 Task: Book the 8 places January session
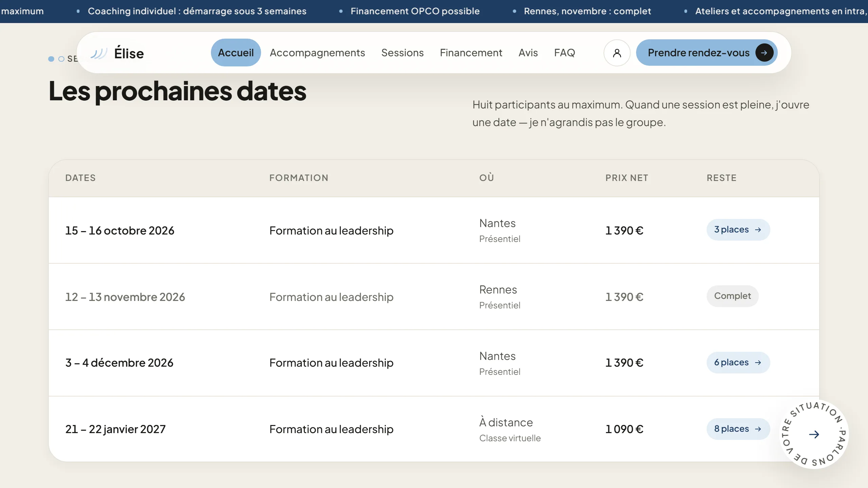(738, 429)
